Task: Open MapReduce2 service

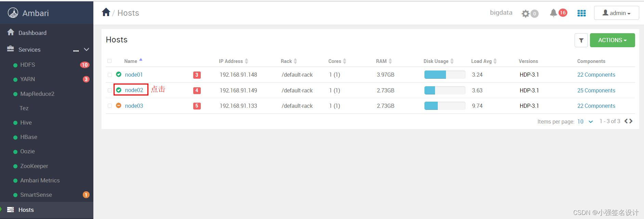Action: tap(37, 94)
